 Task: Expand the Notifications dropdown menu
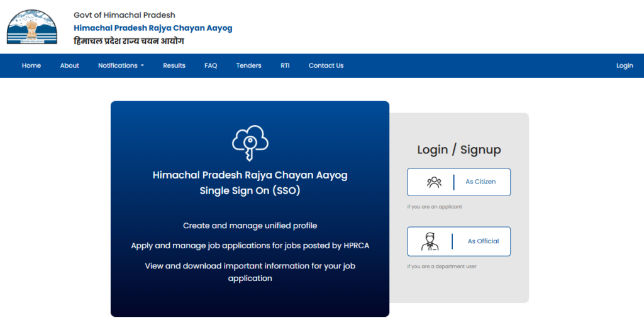[x=121, y=65]
